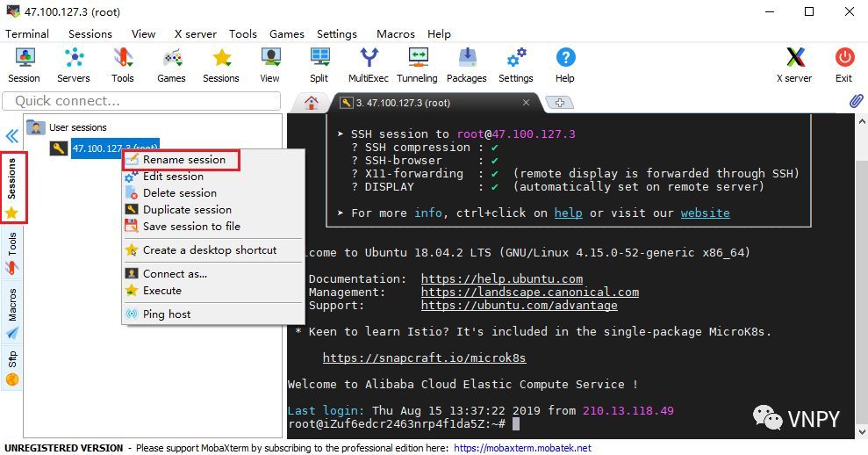Open the home tab icon
The height and width of the screenshot is (455, 868).
311,103
